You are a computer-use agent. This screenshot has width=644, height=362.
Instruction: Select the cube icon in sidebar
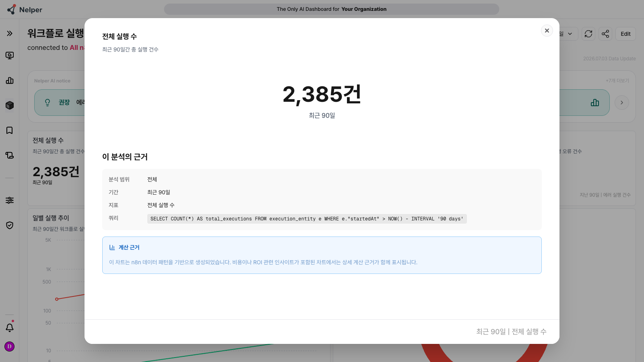pyautogui.click(x=10, y=105)
